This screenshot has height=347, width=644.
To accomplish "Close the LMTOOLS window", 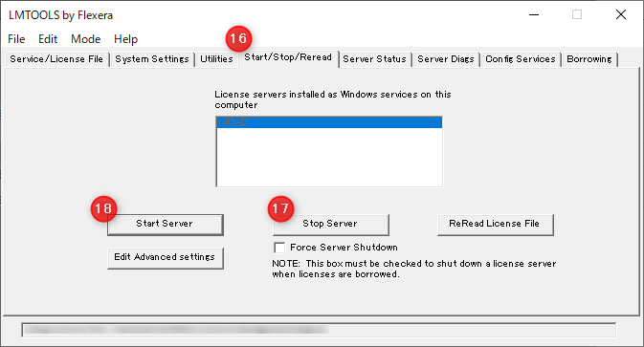I will (621, 14).
